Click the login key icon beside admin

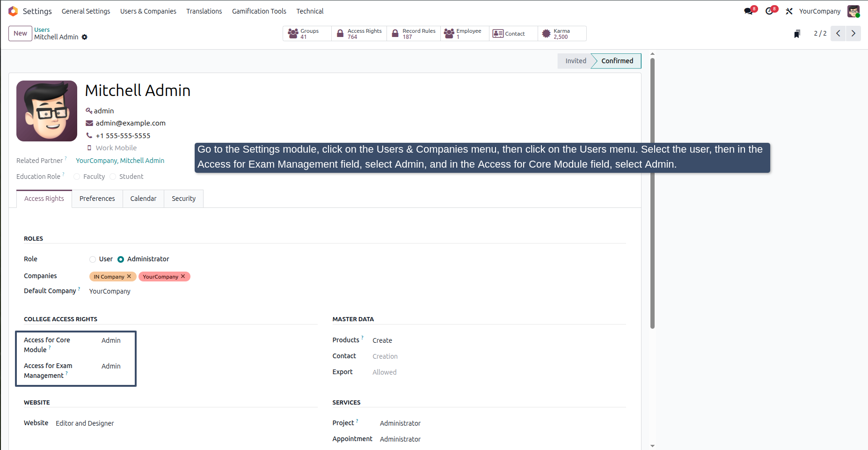88,111
